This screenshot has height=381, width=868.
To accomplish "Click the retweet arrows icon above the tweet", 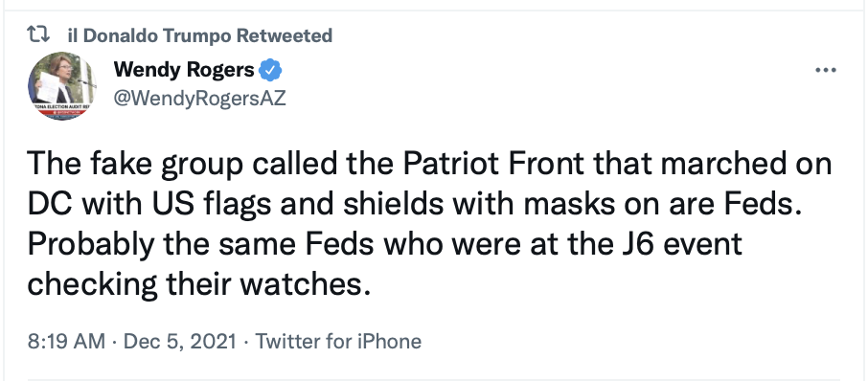I will click(38, 35).
